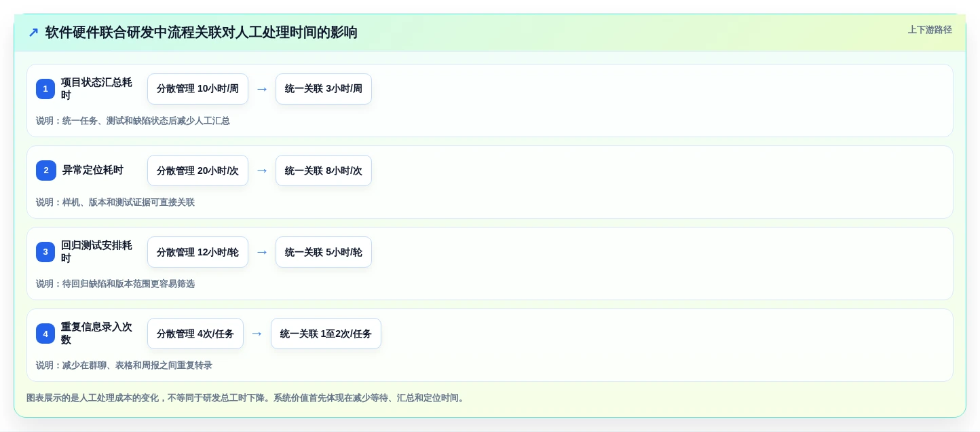Select the 项目状态汇总耗时 label
This screenshot has height=432, width=980.
(x=96, y=89)
